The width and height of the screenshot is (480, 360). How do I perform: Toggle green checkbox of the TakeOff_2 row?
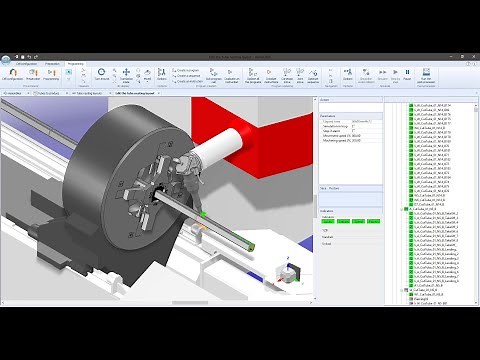(x=411, y=213)
